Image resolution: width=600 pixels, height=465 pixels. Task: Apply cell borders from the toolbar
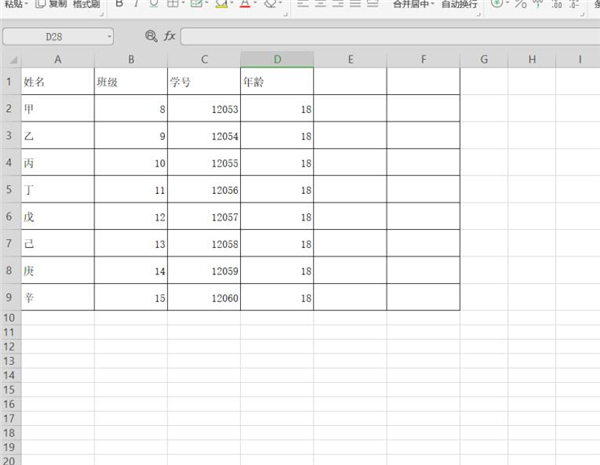tap(173, 3)
